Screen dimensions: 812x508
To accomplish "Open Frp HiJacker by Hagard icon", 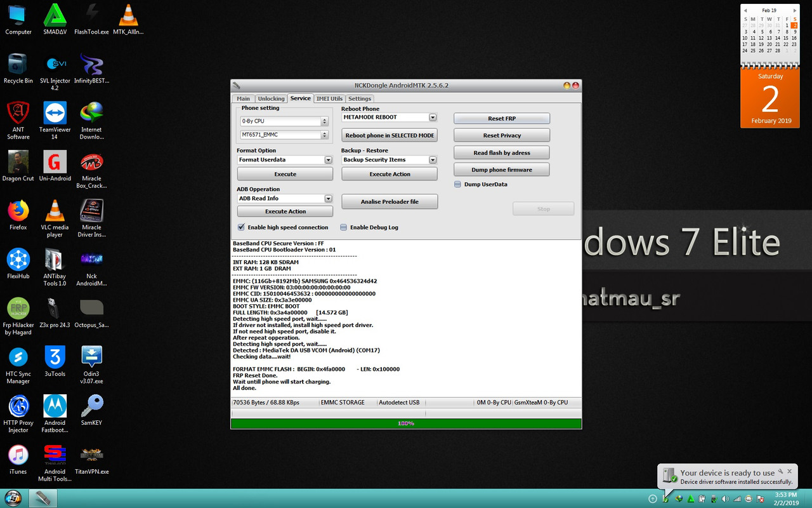I will click(x=18, y=316).
